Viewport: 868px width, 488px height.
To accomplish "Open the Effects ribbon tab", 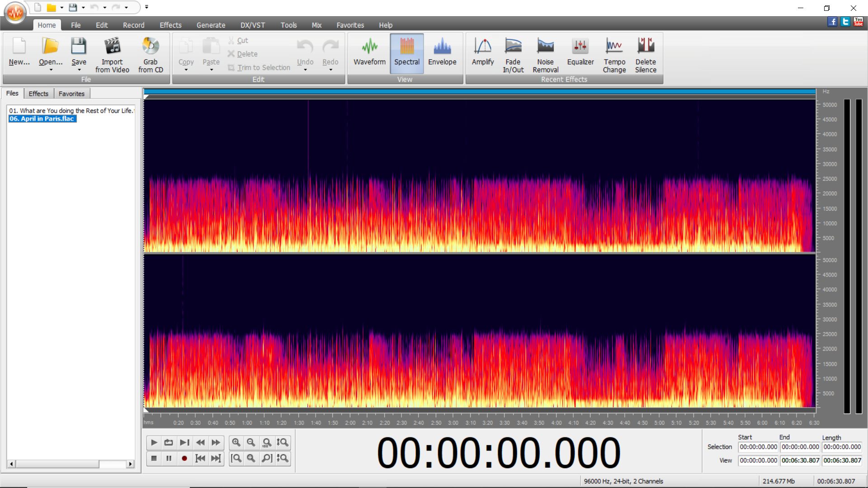I will pos(170,25).
